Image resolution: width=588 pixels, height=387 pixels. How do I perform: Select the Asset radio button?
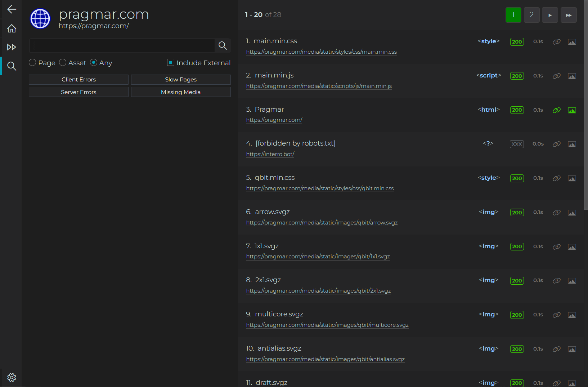(x=63, y=63)
